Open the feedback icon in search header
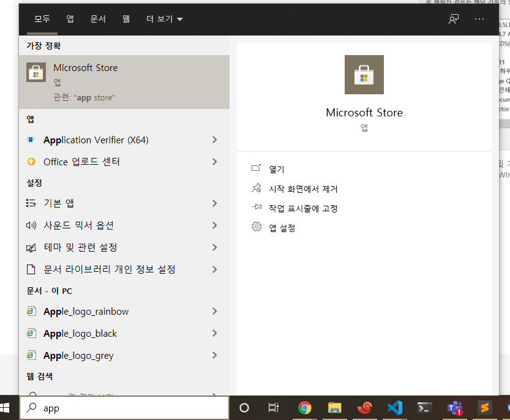The height and width of the screenshot is (420, 510). (454, 19)
